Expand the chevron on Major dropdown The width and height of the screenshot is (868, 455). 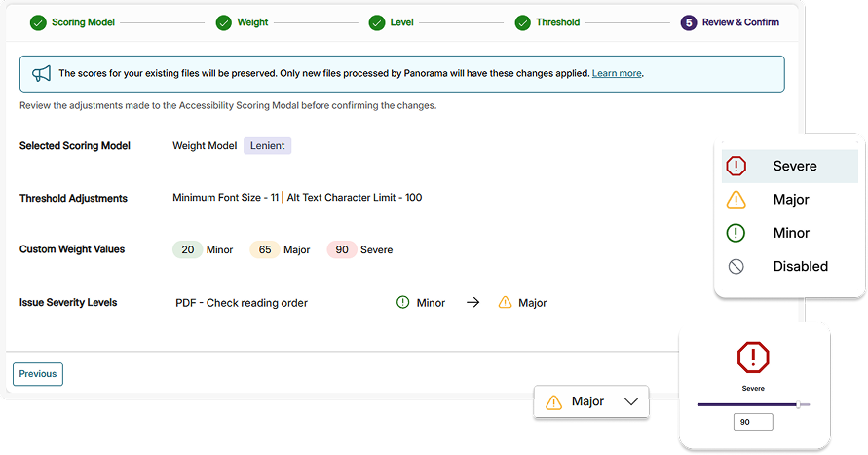(631, 401)
